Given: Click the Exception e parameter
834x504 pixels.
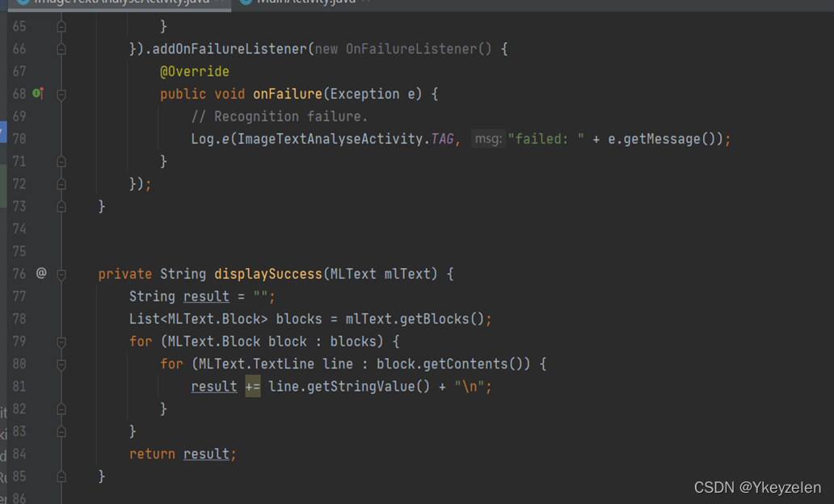Looking at the screenshot, I should pyautogui.click(x=372, y=94).
